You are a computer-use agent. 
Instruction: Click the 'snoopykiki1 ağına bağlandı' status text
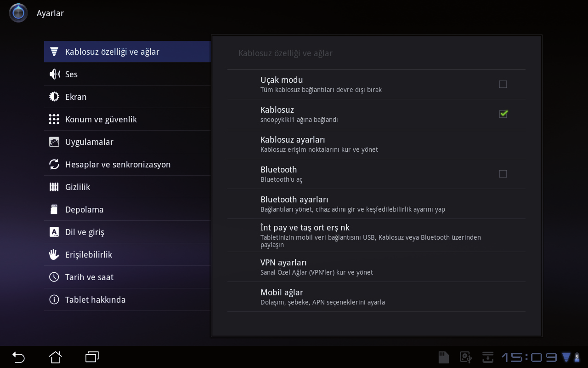pos(299,120)
